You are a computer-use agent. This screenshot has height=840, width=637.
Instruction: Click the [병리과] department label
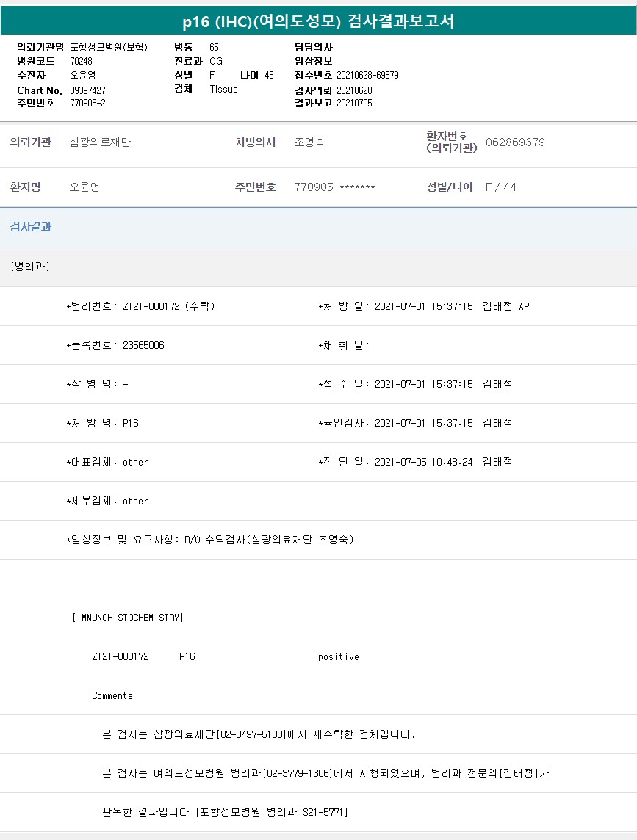tap(30, 267)
